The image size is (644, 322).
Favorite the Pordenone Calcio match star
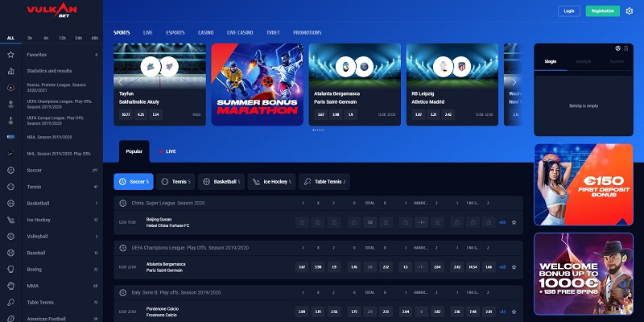coord(514,312)
